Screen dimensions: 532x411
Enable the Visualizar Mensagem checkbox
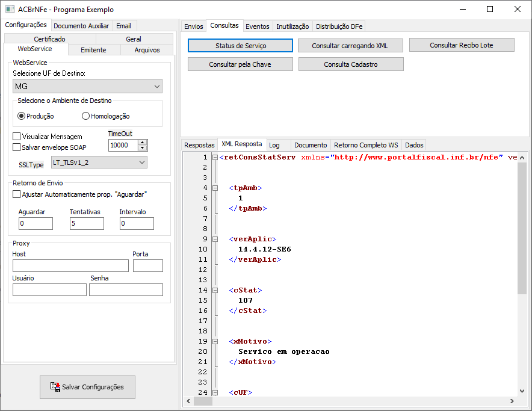pyautogui.click(x=16, y=137)
